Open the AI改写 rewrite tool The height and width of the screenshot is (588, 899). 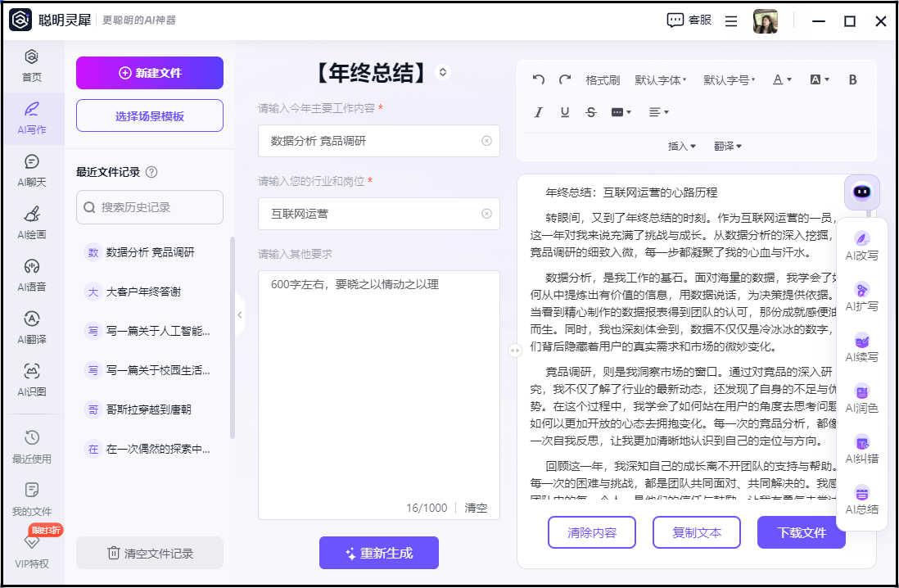tap(861, 245)
